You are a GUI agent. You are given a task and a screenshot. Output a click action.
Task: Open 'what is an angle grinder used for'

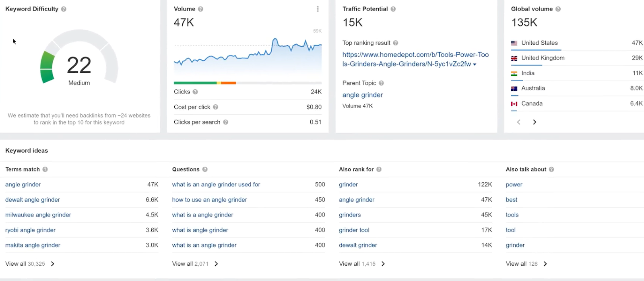point(216,184)
